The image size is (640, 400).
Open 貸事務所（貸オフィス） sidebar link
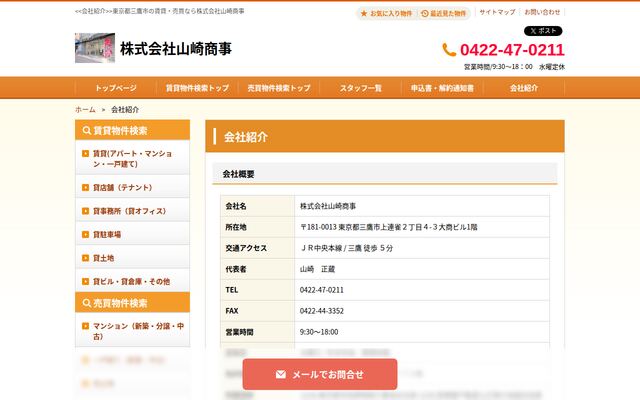click(x=133, y=211)
